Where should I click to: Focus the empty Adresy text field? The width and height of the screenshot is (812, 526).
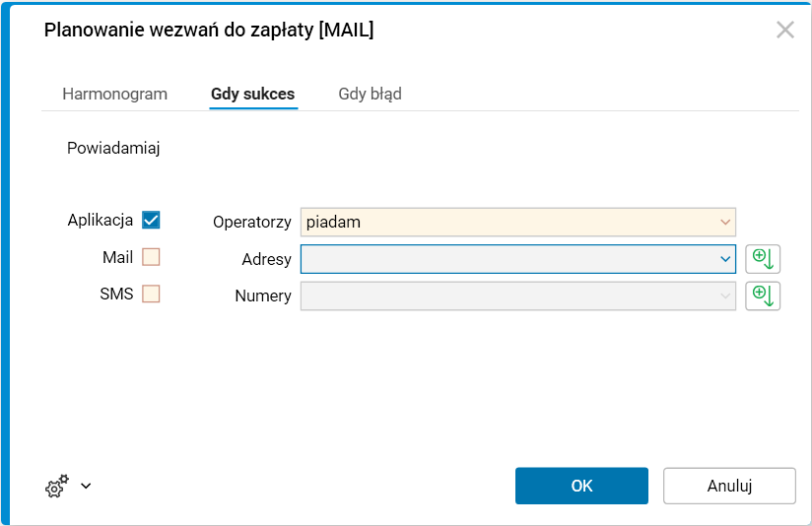coord(507,259)
